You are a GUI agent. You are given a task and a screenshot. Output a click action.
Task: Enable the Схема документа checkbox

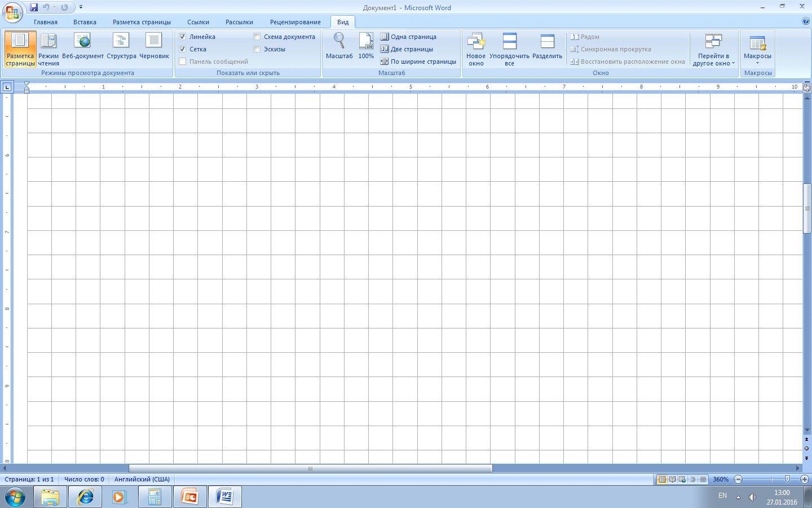[x=257, y=37]
